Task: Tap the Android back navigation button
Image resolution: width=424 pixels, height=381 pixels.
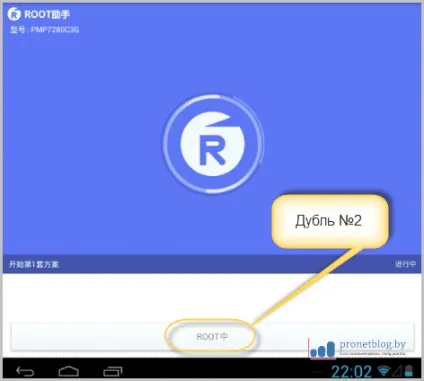Action: (x=25, y=371)
